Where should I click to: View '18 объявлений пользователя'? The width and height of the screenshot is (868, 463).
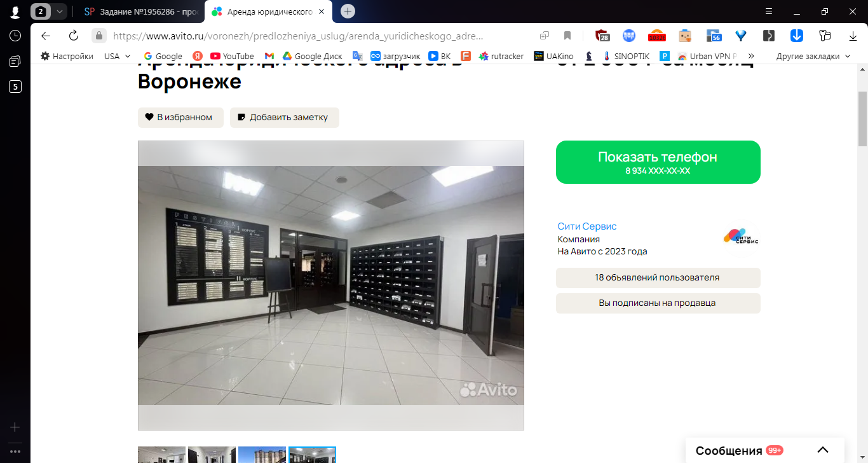click(658, 278)
